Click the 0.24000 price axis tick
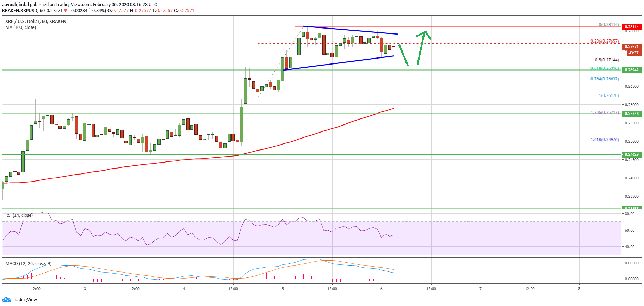This screenshot has height=306, width=644. tap(632, 178)
